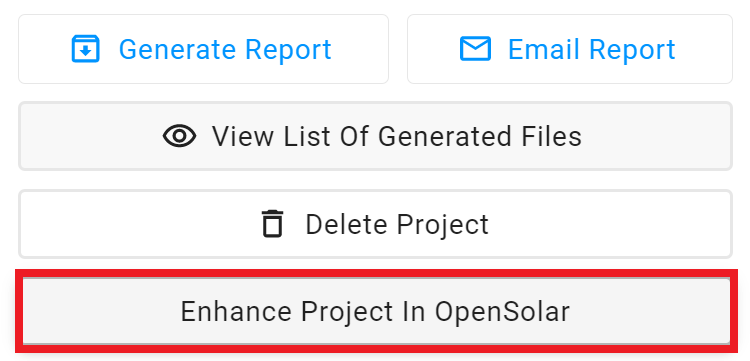Click the blue 'Generate Report' text label

point(225,49)
